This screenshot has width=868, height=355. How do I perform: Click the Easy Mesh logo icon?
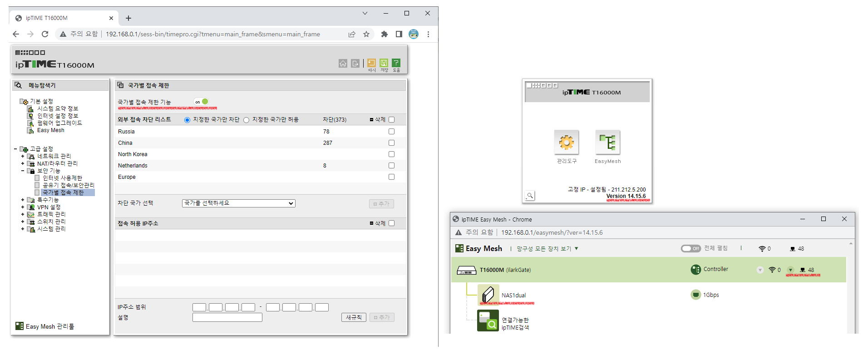point(459,249)
